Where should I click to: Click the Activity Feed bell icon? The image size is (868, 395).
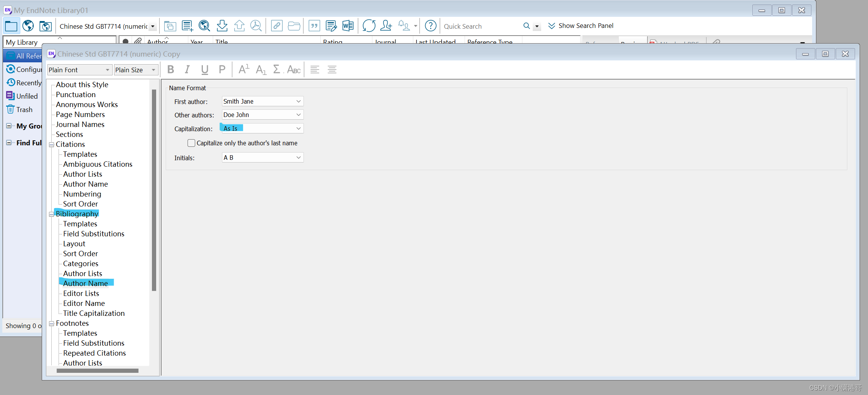click(x=404, y=26)
